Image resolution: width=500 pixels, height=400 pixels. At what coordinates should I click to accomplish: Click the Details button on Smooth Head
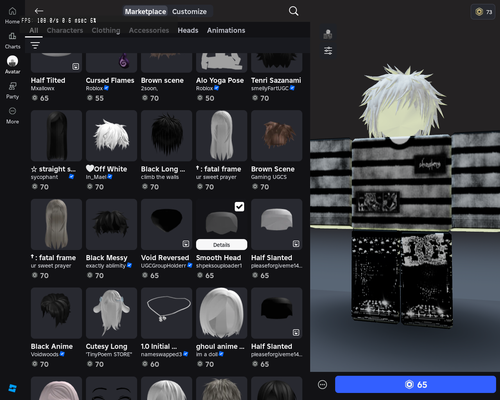click(x=222, y=245)
